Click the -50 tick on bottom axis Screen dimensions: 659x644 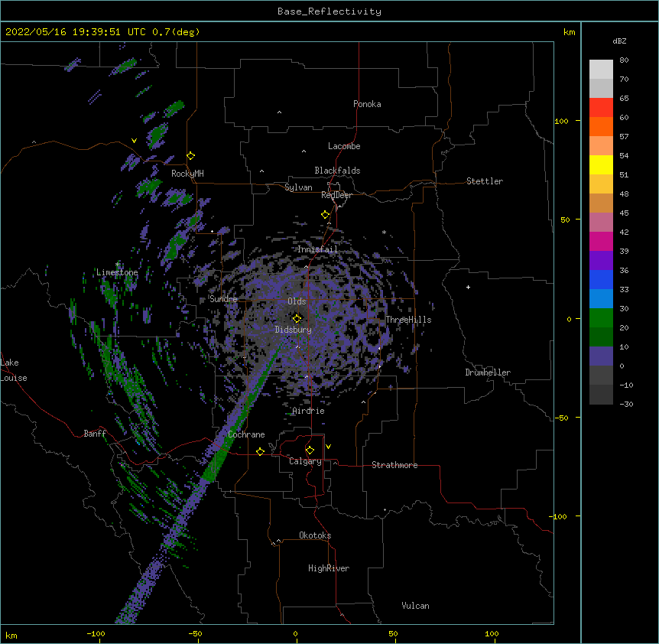pos(195,633)
